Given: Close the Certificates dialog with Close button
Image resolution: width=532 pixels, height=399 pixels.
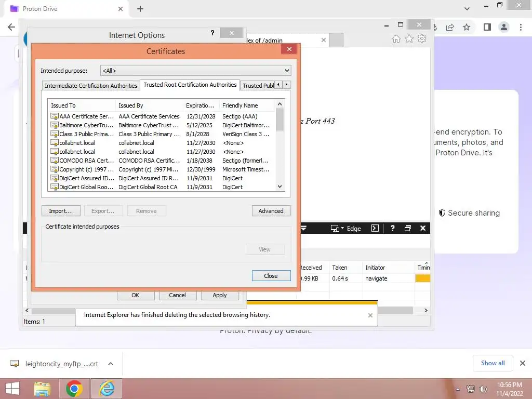Looking at the screenshot, I should coord(271,275).
